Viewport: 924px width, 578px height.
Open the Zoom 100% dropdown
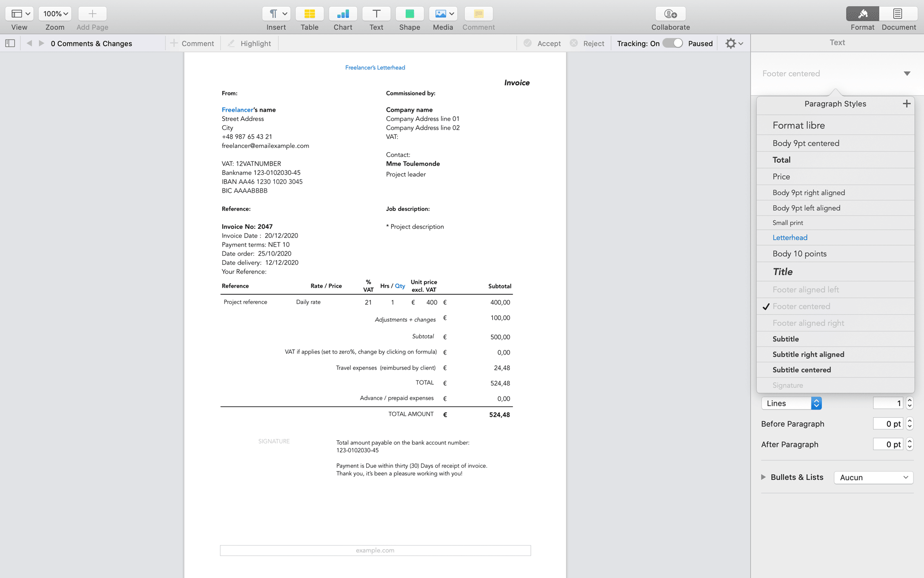tap(55, 14)
